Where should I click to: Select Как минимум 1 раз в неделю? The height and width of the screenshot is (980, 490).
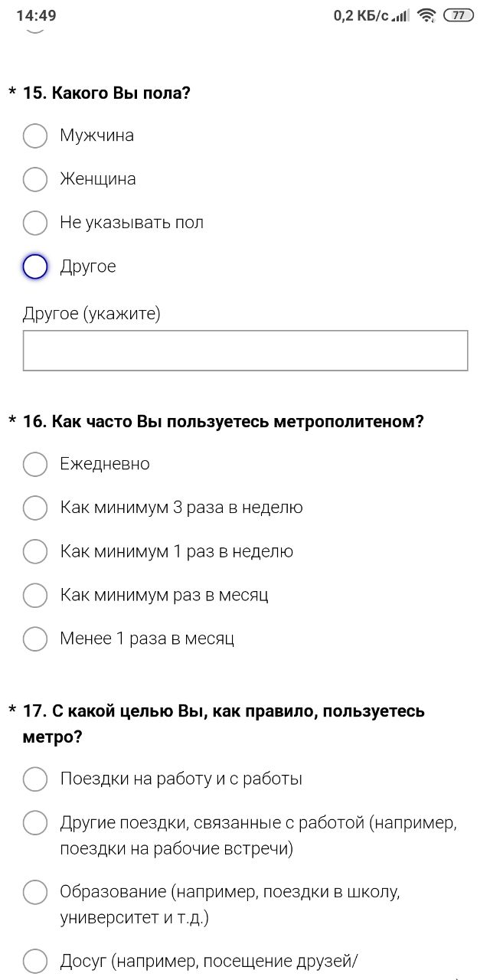35,551
